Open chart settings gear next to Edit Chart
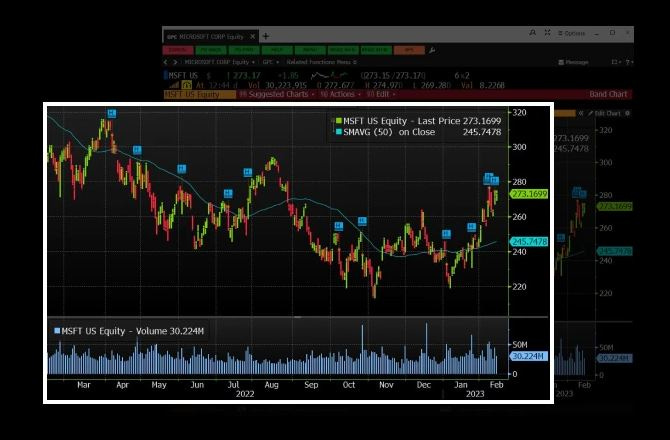 point(628,114)
